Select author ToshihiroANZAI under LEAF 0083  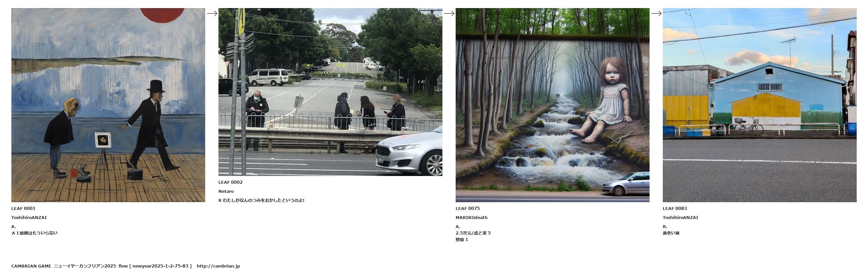point(680,218)
